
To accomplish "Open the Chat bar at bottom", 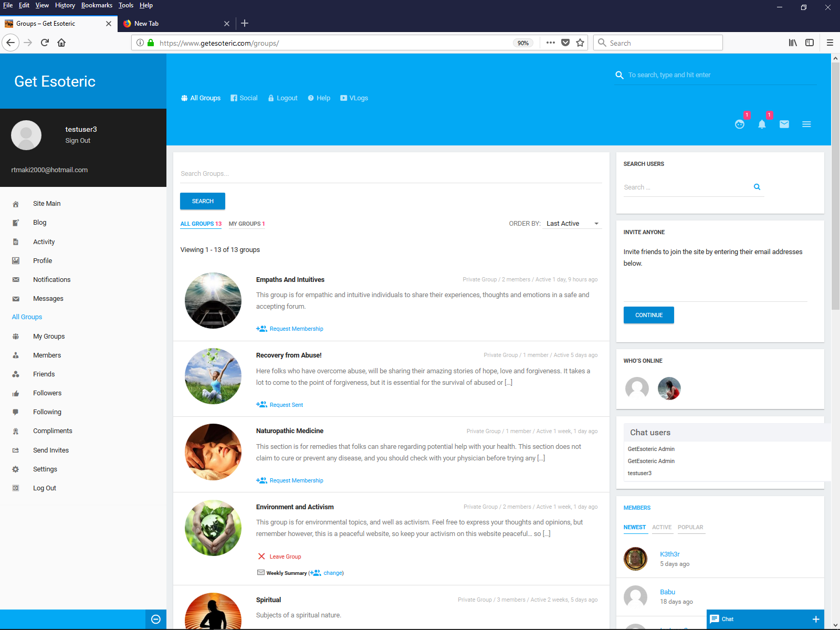I will (x=765, y=619).
